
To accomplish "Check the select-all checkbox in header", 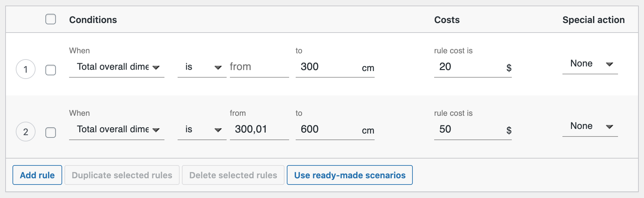I will tap(51, 19).
